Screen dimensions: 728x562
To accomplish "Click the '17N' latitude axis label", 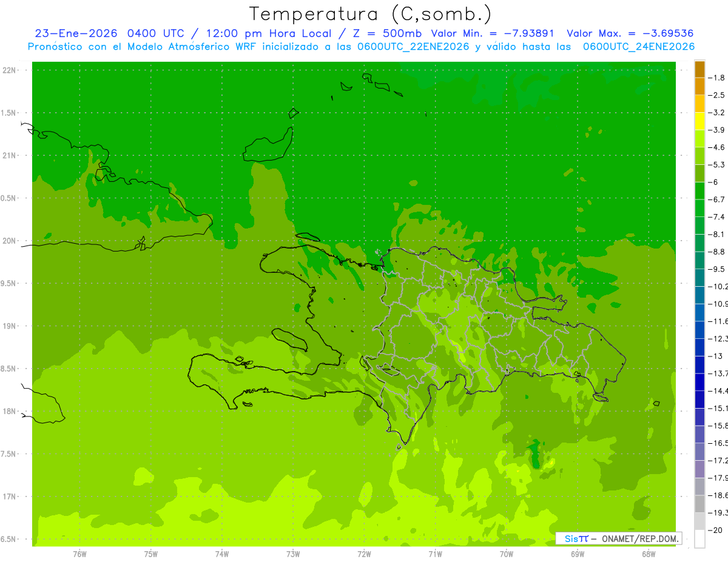I will 8,497.
